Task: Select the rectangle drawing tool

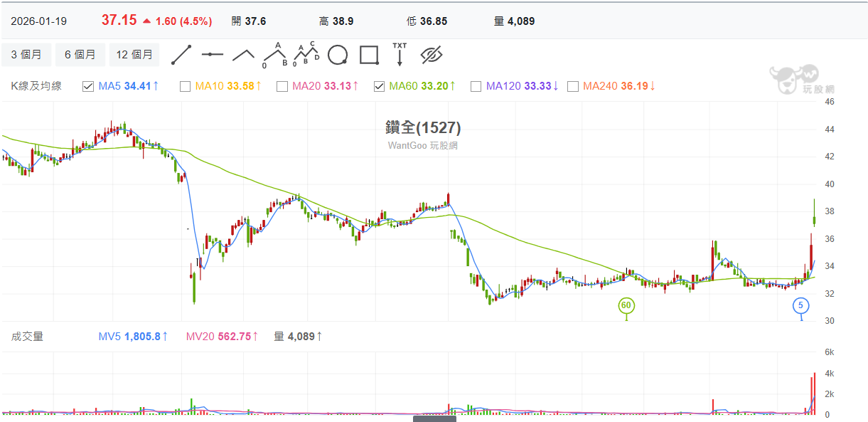Action: click(369, 55)
